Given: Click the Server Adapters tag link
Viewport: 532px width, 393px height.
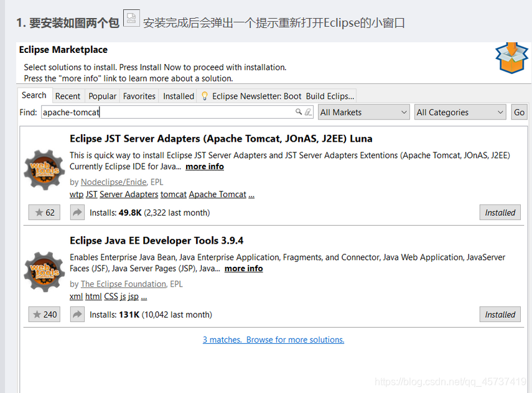Looking at the screenshot, I should pyautogui.click(x=129, y=194).
